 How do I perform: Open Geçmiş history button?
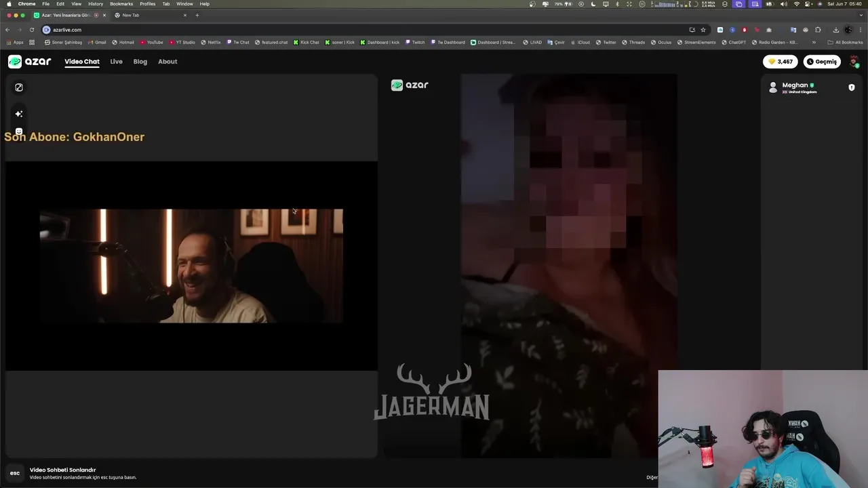(822, 62)
